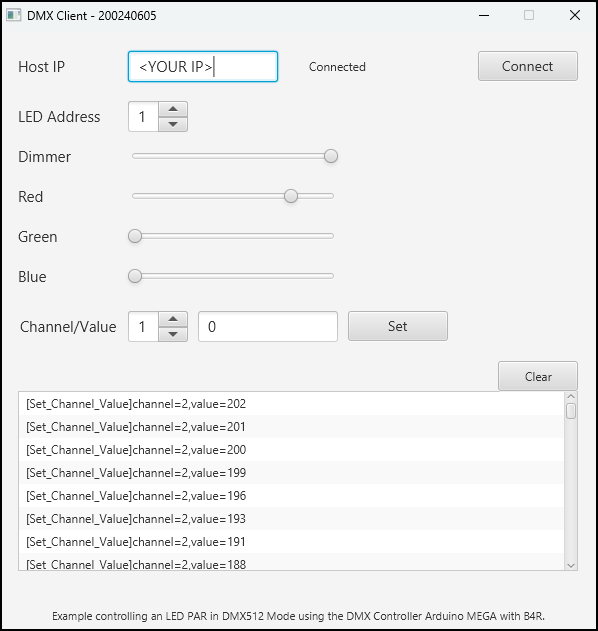The image size is (598, 631).
Task: Decrement the Channel spinner down arrow
Action: coord(173,334)
